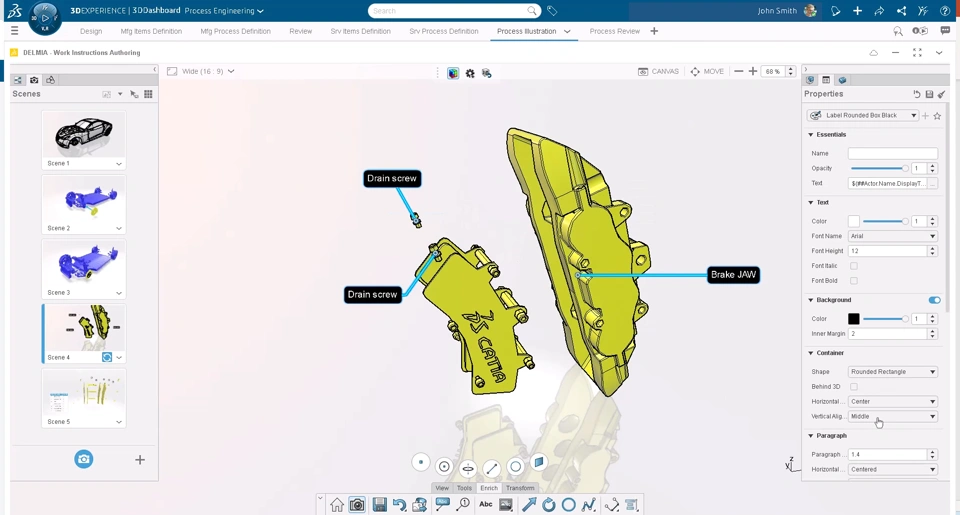Click the grid view icon in the Scenes header
Screen dimensions: 960x515
click(148, 94)
